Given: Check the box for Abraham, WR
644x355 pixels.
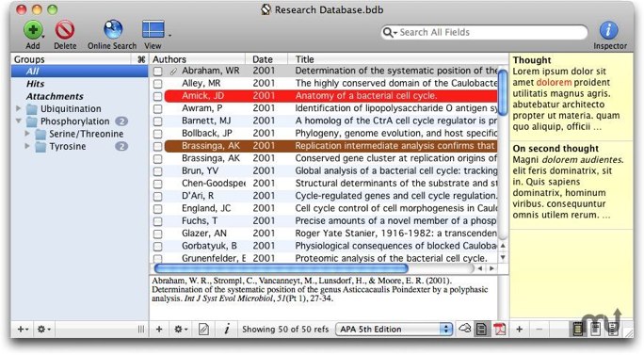Looking at the screenshot, I should click(158, 72).
